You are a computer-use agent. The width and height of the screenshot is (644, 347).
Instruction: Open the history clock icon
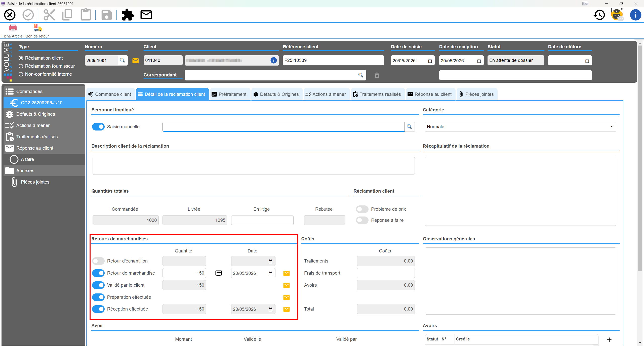(599, 15)
